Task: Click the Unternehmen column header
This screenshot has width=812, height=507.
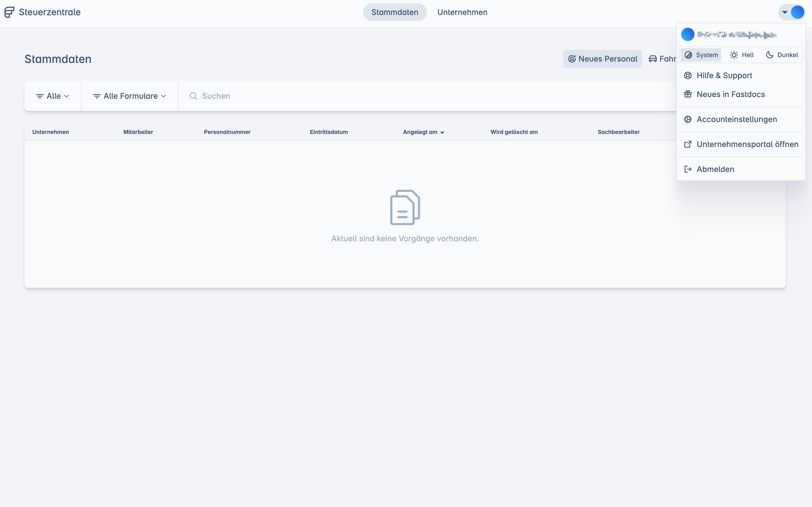Action: click(x=51, y=132)
